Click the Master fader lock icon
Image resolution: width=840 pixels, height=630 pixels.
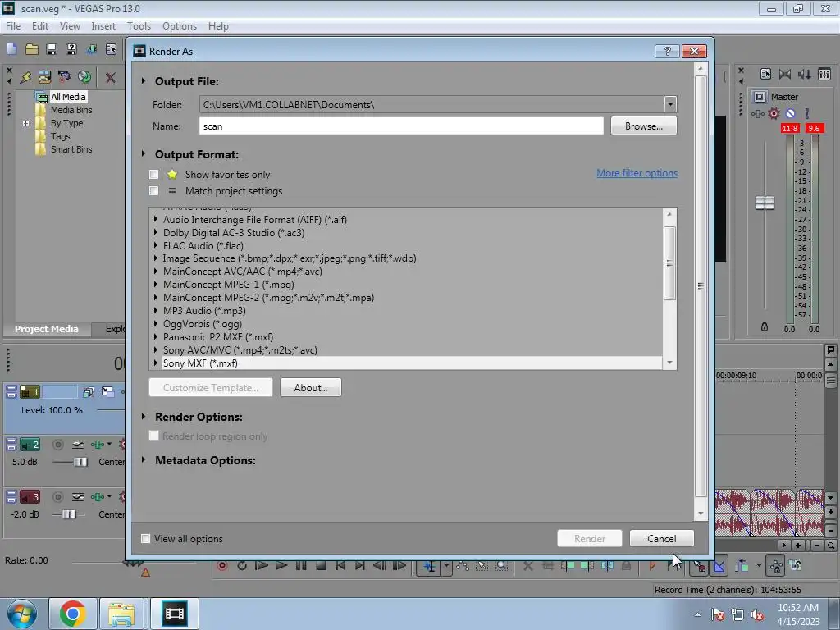tap(765, 326)
